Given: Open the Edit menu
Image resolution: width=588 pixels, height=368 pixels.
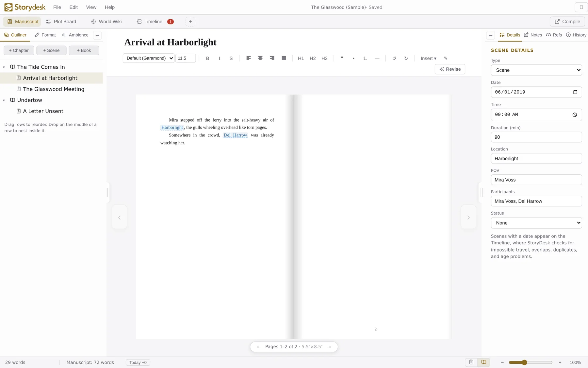Looking at the screenshot, I should pyautogui.click(x=73, y=7).
